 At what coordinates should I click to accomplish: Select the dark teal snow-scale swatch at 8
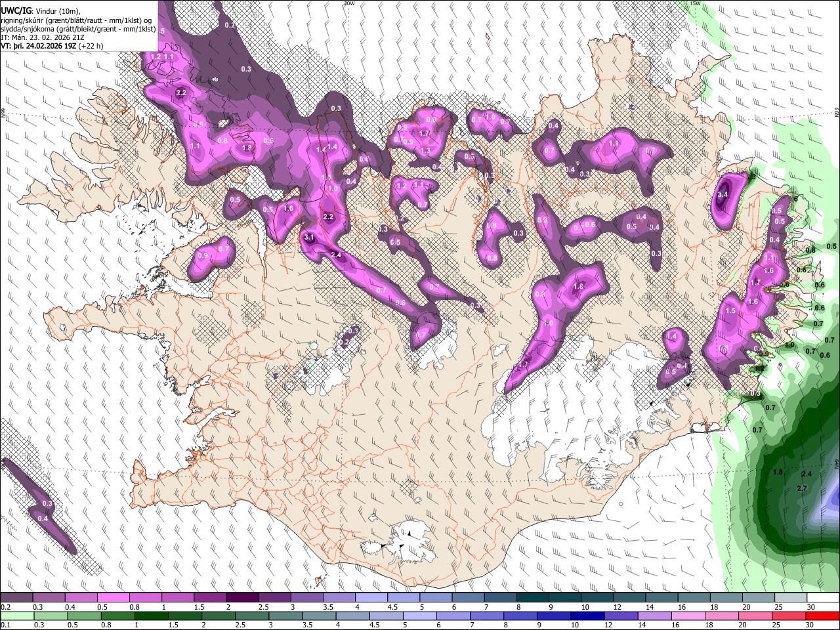(533, 598)
